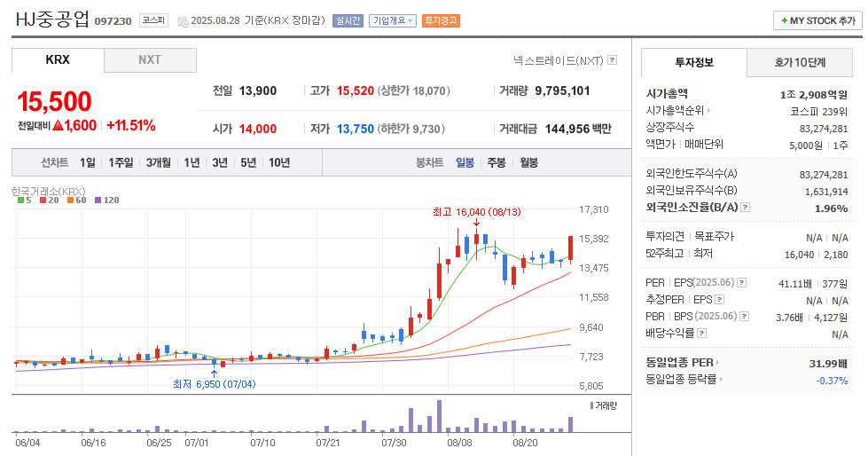Click the 코스피 market label

click(x=153, y=20)
